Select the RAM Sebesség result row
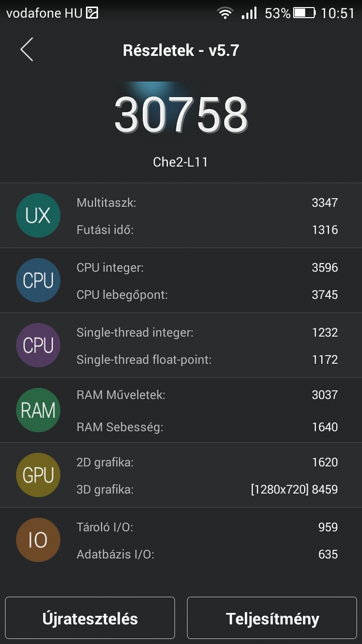 pos(207,427)
